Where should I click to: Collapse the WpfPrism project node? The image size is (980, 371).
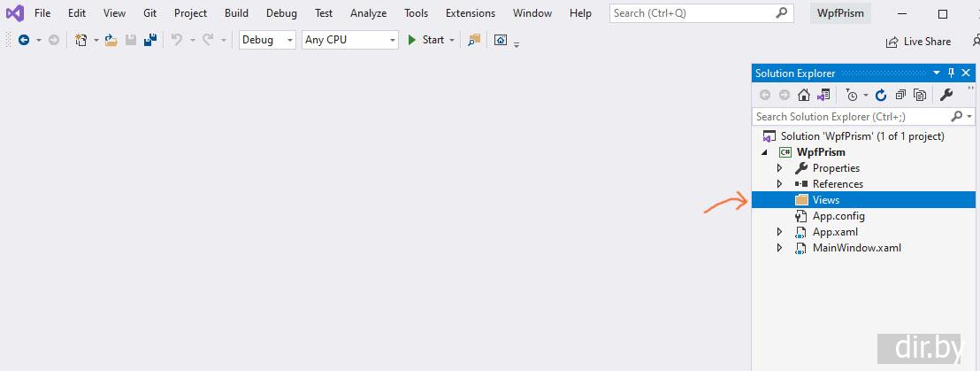pos(764,152)
